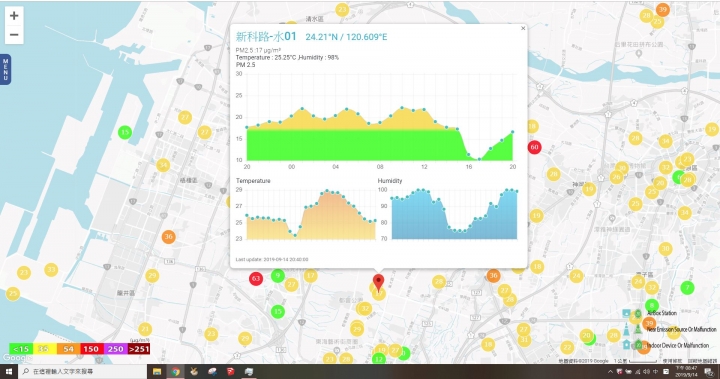Select the green 7 sensor marker
The width and height of the screenshot is (720, 379).
[687, 288]
